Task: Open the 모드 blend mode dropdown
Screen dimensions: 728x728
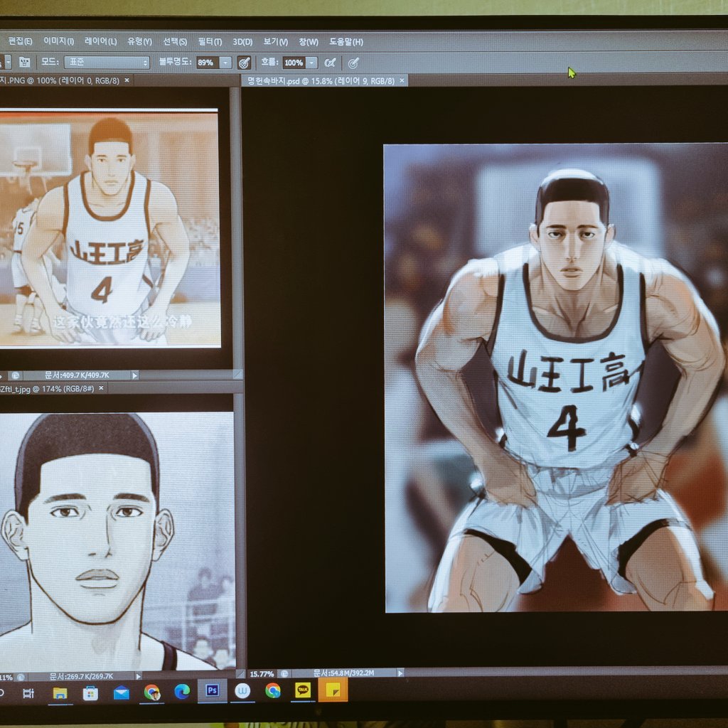Action: [107, 62]
